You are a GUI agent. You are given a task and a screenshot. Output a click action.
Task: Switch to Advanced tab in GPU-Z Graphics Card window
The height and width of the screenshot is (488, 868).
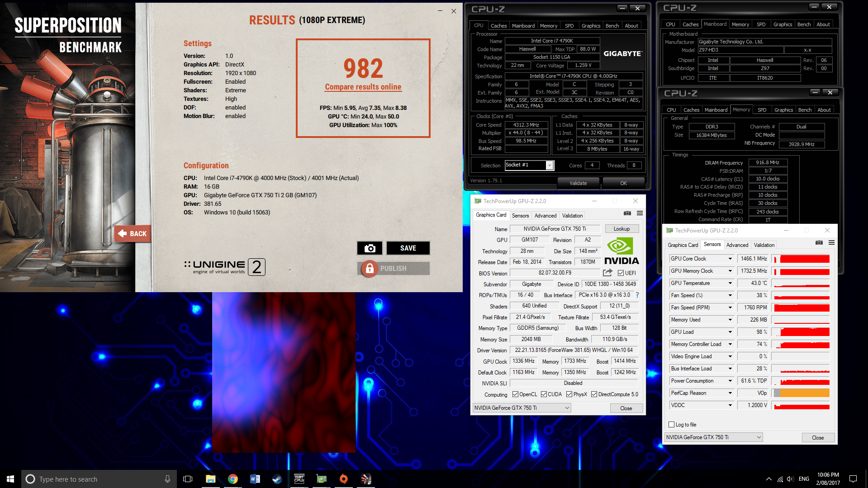tap(545, 216)
